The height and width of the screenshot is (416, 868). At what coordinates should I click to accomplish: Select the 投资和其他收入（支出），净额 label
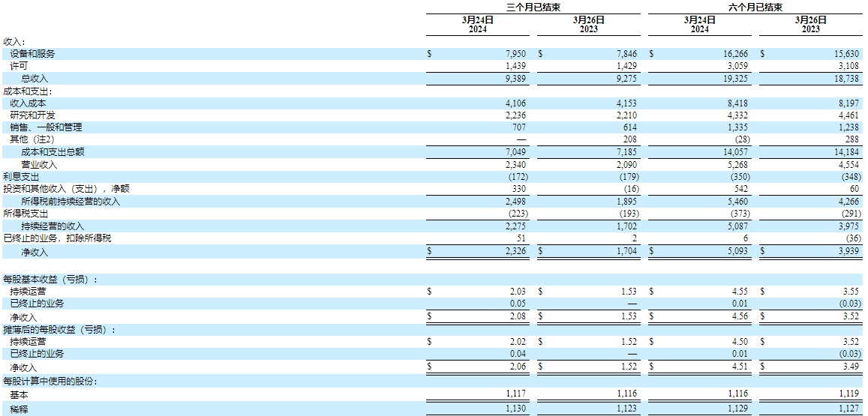[x=66, y=188]
